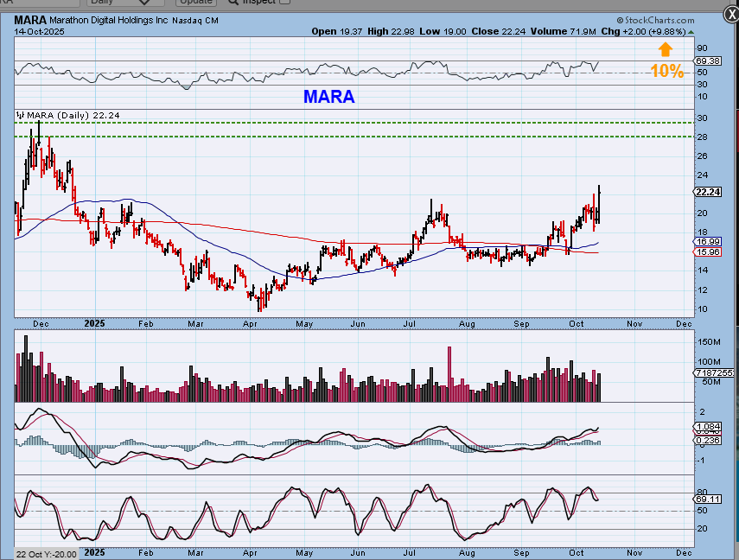
Task: Click the magnifier icon beside Inspect
Action: coord(233,2)
